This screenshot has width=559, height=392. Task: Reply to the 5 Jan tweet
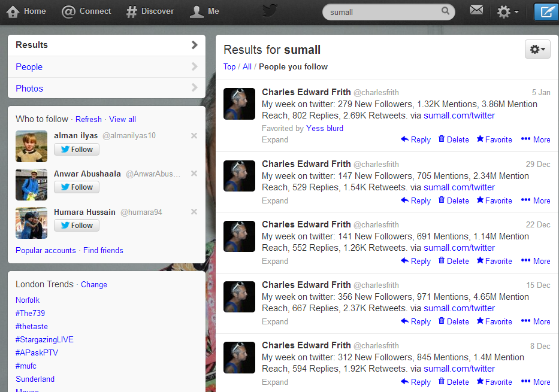[x=416, y=139]
